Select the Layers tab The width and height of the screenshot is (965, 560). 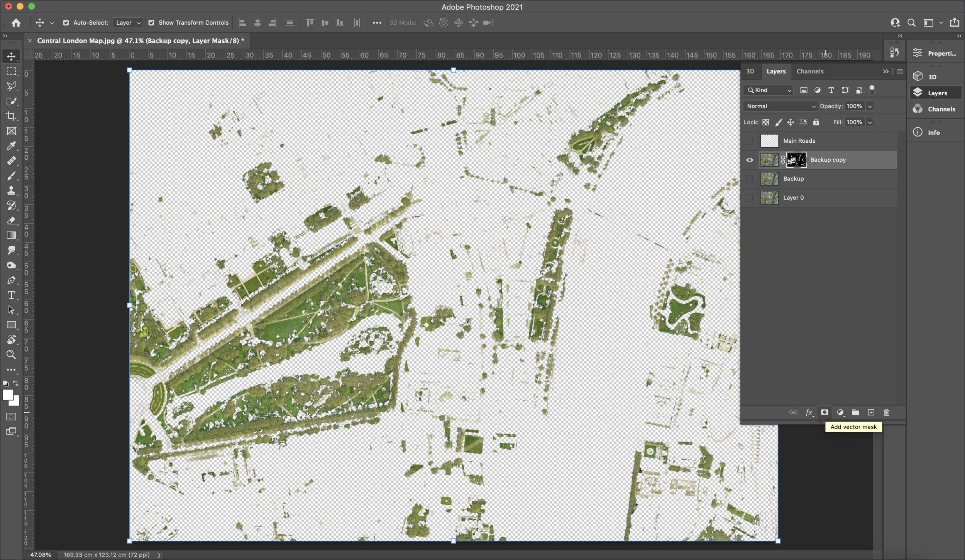[776, 71]
